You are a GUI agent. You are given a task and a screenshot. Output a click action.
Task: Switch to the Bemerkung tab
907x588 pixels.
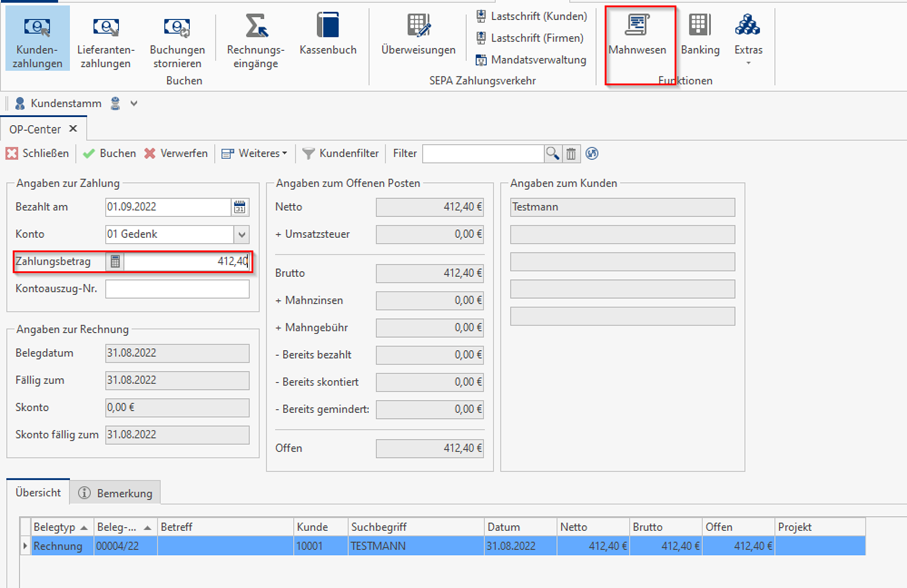pyautogui.click(x=116, y=493)
